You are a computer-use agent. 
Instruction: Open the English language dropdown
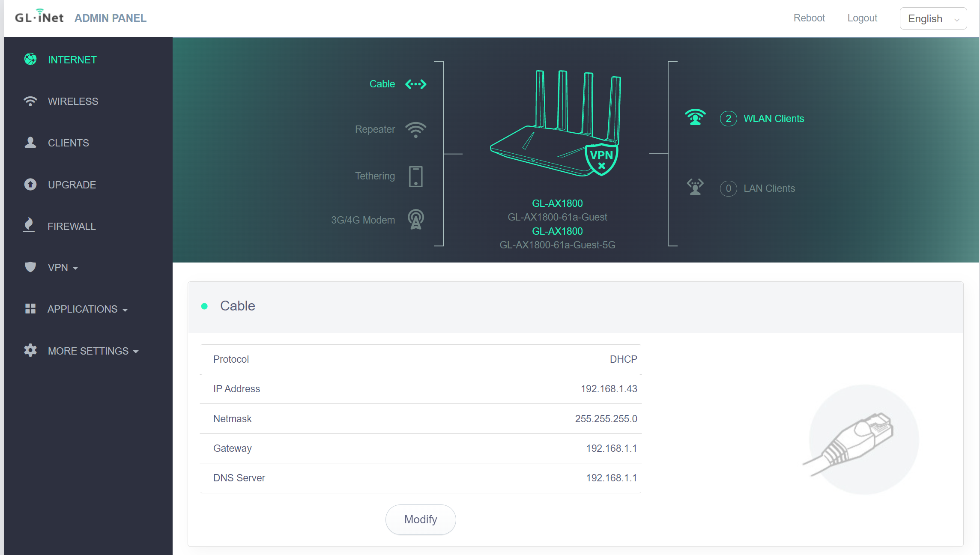(933, 18)
